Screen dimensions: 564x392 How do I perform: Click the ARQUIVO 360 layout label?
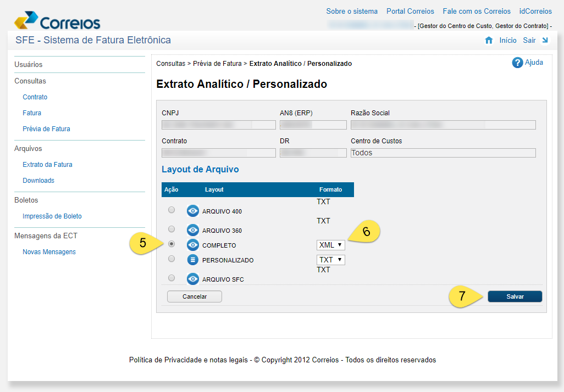(222, 231)
